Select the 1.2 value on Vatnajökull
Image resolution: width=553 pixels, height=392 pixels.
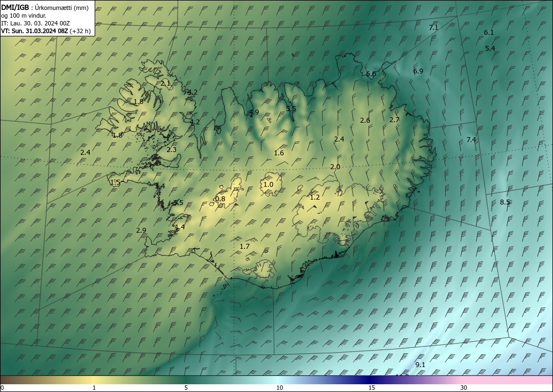coord(315,197)
